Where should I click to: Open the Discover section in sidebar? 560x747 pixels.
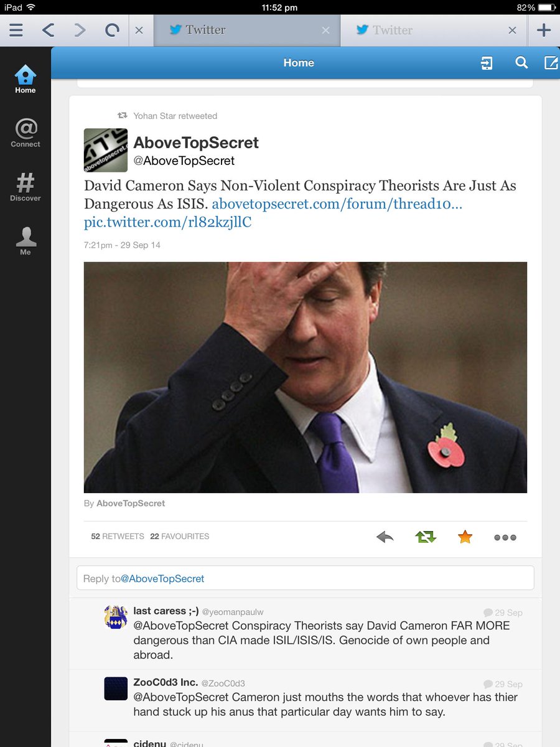(26, 187)
